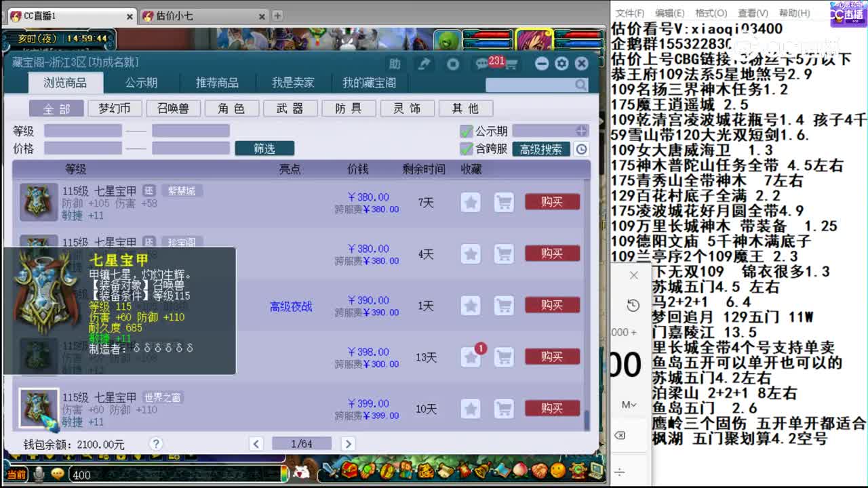Favorite the ¥399.00 世界之窗 item
The width and height of the screenshot is (868, 488).
471,409
